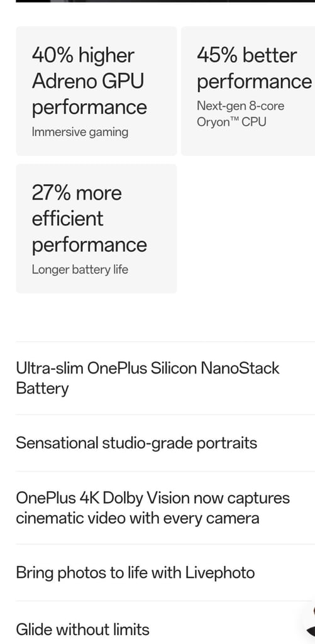The width and height of the screenshot is (315, 644).
Task: Expand Sensational studio-grade portraits section
Action: (x=165, y=443)
